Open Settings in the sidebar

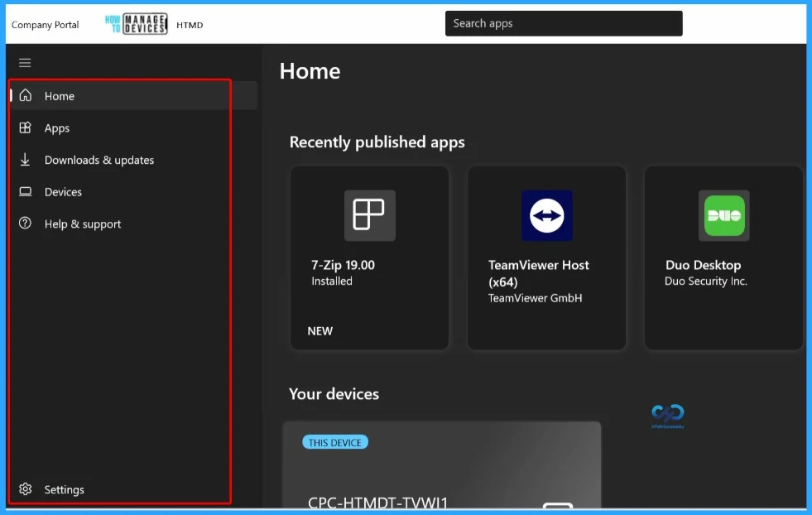click(x=133, y=489)
